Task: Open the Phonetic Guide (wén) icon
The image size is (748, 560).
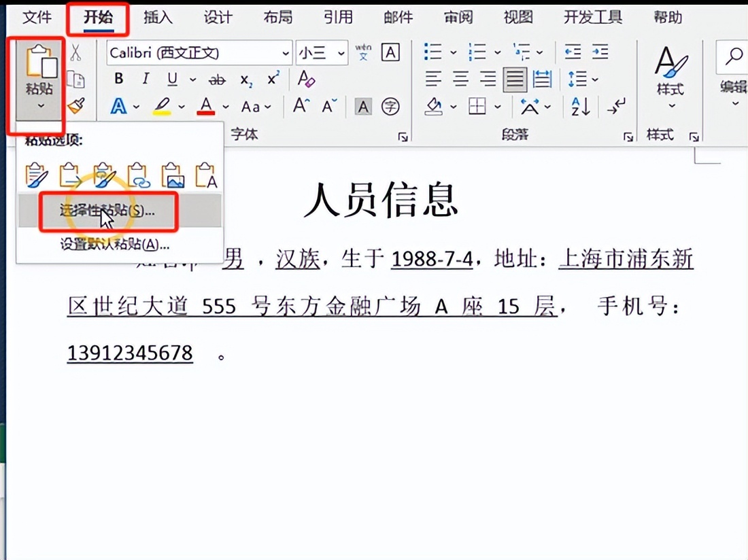Action: [363, 52]
